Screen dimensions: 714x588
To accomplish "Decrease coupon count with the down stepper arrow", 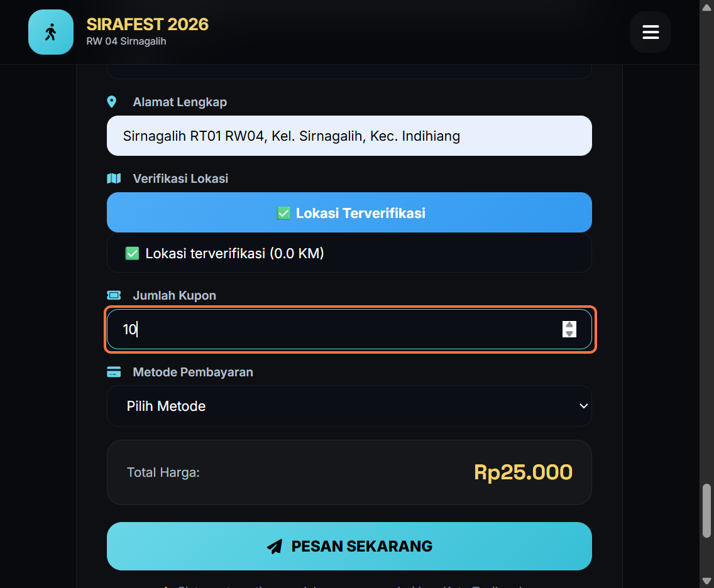I will click(x=569, y=334).
